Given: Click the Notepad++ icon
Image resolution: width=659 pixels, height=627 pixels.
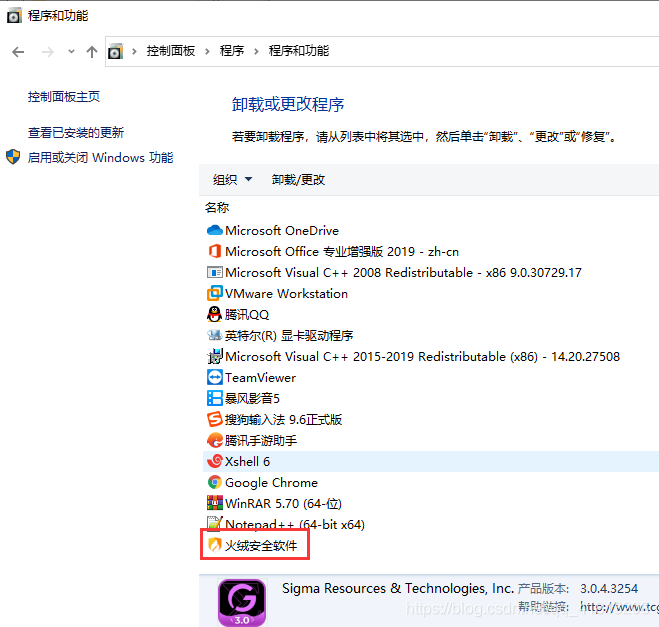Looking at the screenshot, I should click(x=215, y=523).
